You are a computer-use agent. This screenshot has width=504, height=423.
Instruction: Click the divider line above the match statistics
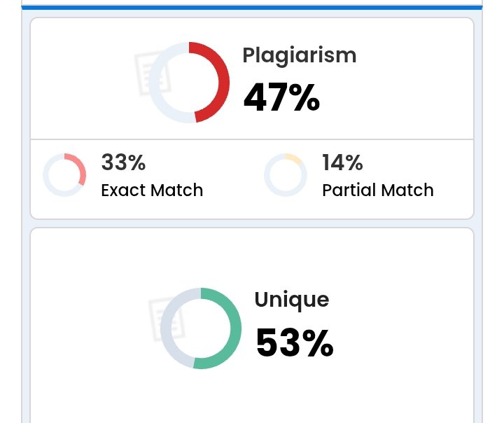(x=252, y=139)
